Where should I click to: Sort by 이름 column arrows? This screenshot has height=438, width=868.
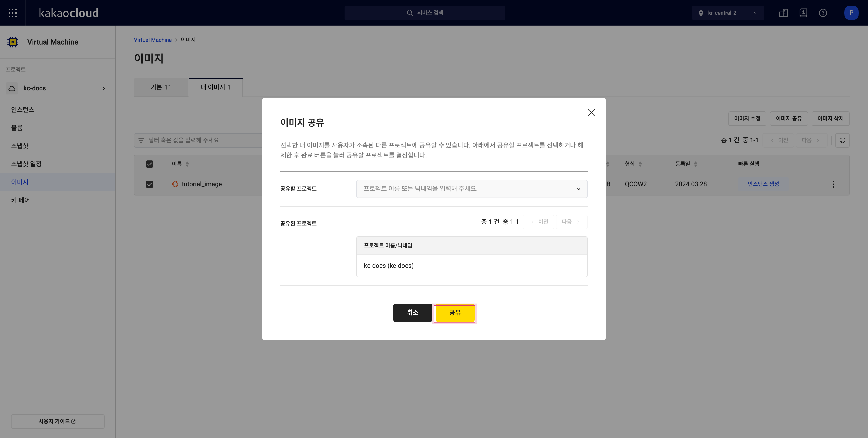[x=187, y=164]
